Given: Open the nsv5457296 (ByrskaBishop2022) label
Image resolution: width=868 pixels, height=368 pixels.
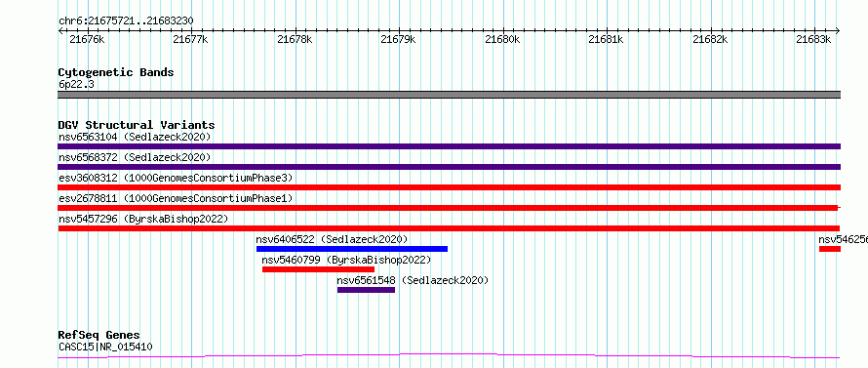Looking at the screenshot, I should click(143, 219).
